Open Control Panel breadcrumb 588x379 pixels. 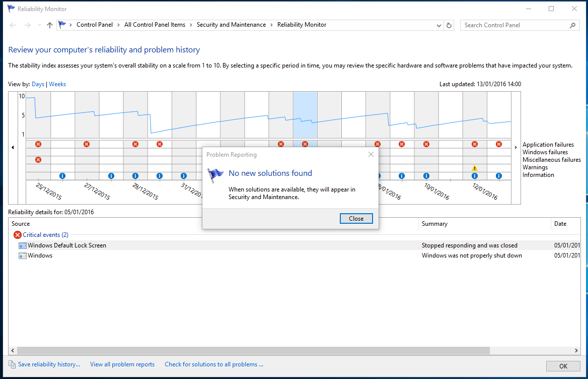(x=95, y=25)
